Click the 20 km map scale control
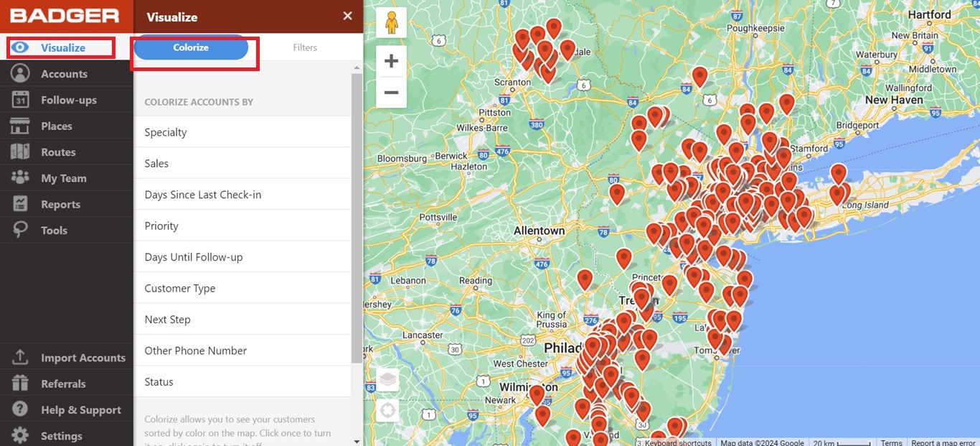Image resolution: width=980 pixels, height=446 pixels. [842, 442]
